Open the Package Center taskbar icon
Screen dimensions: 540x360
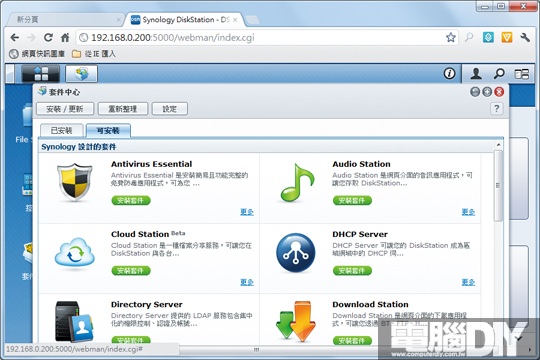(82, 74)
